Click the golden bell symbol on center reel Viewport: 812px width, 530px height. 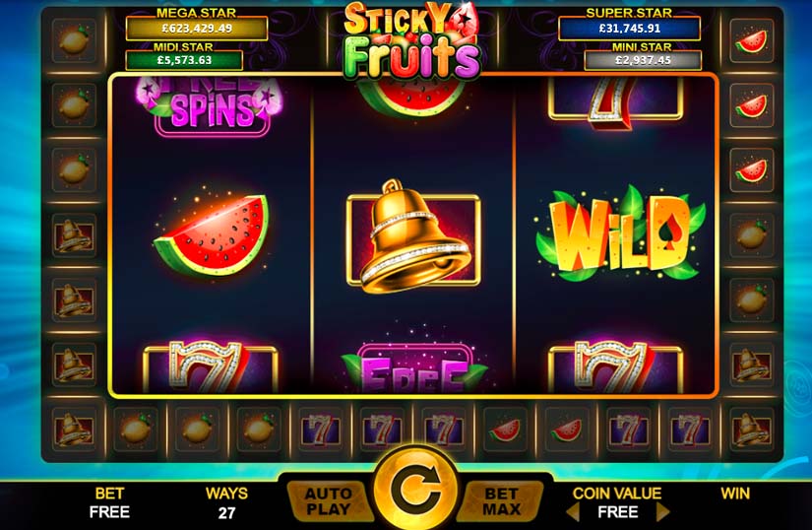(413, 237)
